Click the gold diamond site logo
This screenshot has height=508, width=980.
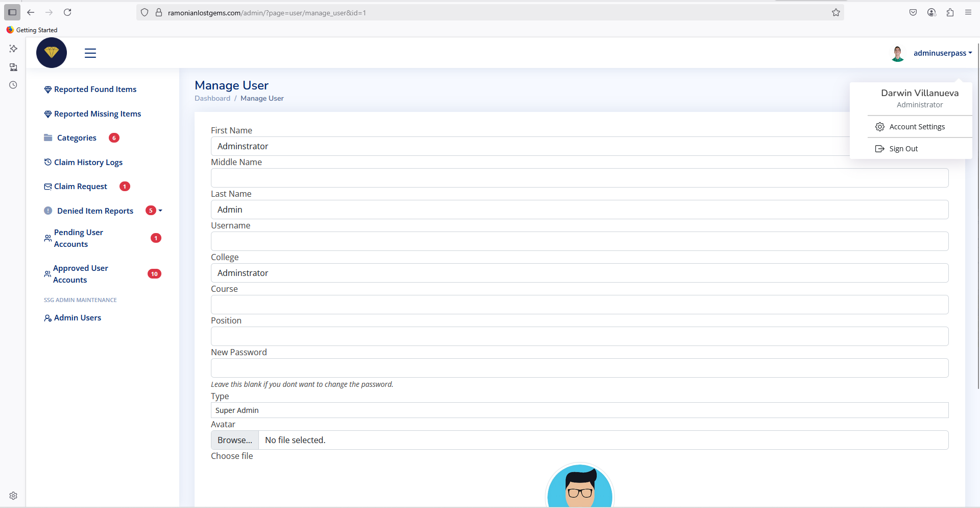tap(52, 53)
